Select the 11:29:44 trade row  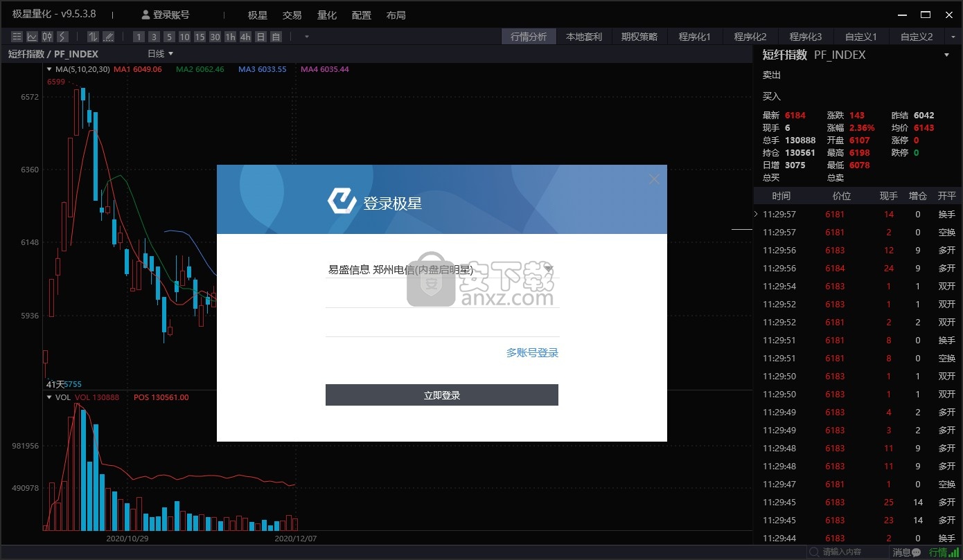pos(858,538)
